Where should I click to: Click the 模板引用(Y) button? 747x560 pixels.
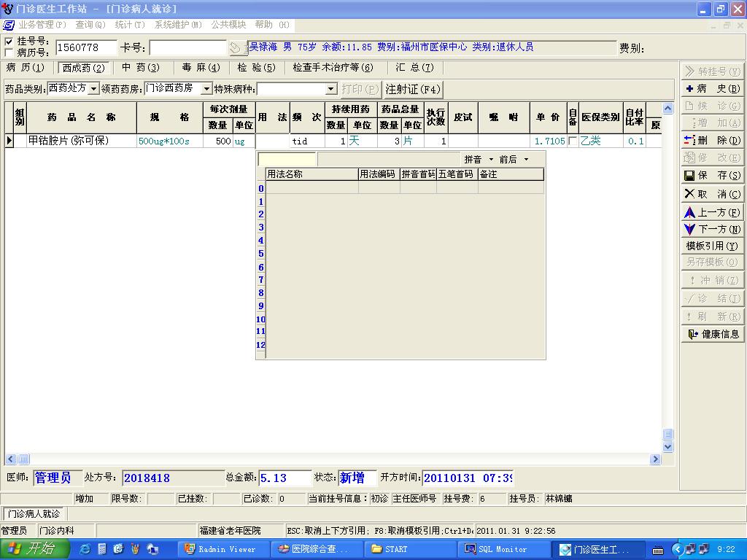tap(713, 246)
